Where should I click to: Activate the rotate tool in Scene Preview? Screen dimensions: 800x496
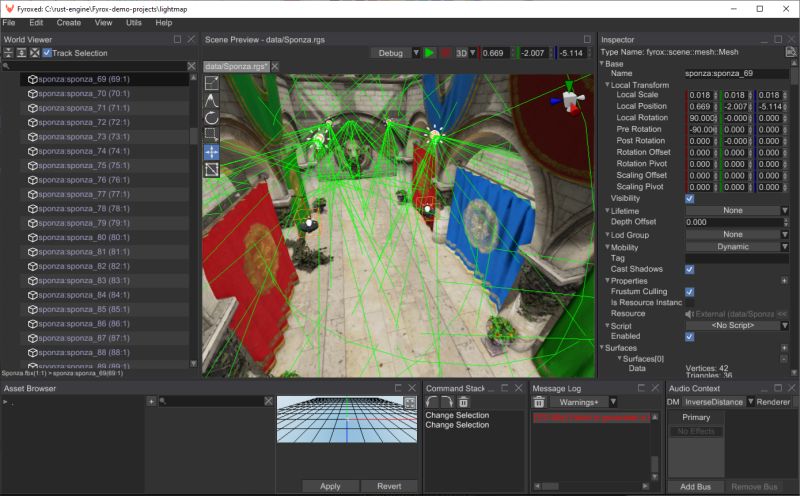[x=211, y=118]
